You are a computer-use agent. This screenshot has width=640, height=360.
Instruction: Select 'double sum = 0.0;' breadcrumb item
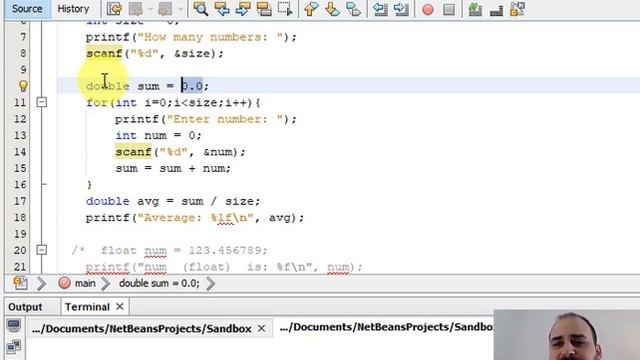click(159, 283)
